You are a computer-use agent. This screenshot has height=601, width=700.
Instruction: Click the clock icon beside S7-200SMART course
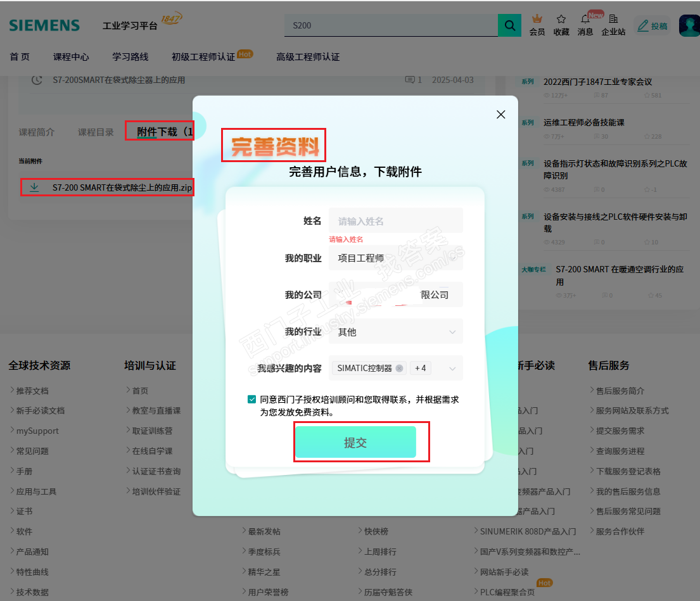click(x=37, y=80)
